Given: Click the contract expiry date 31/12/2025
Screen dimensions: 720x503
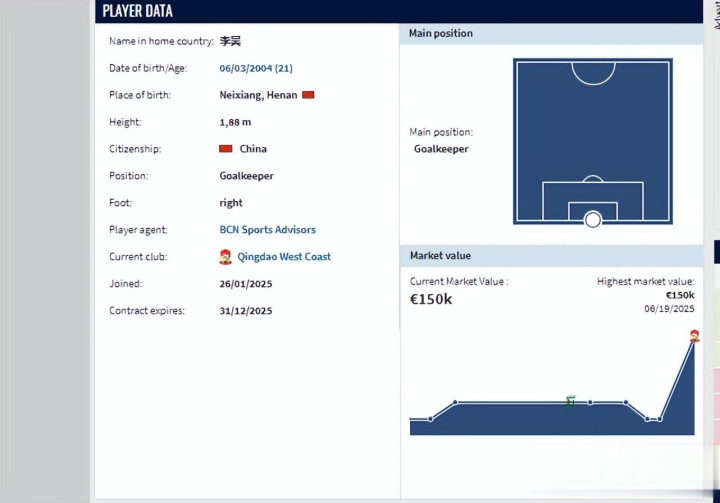Looking at the screenshot, I should click(246, 311).
